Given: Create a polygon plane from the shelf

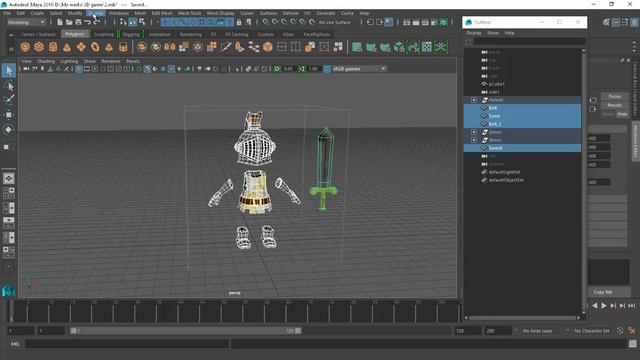Looking at the screenshot, I should (x=81, y=47).
